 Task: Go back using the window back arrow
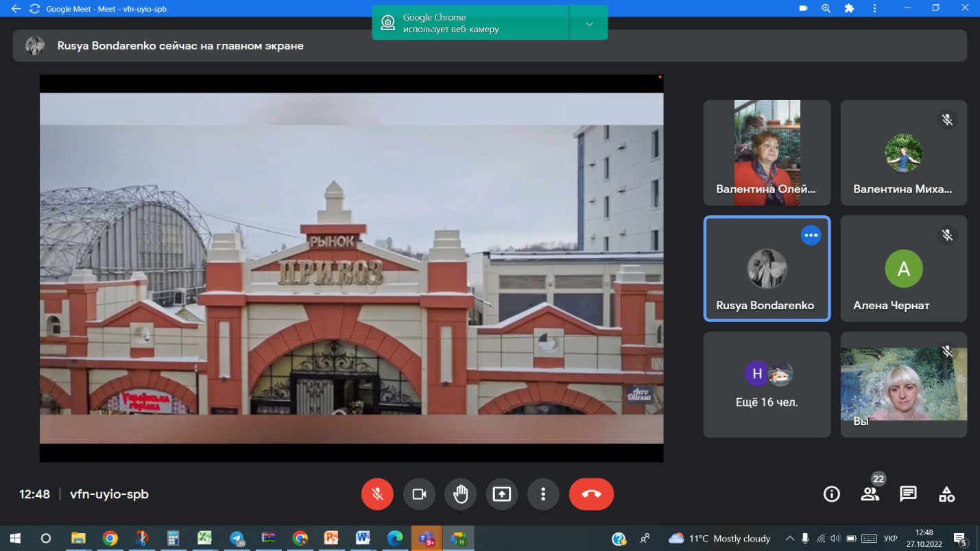(16, 9)
